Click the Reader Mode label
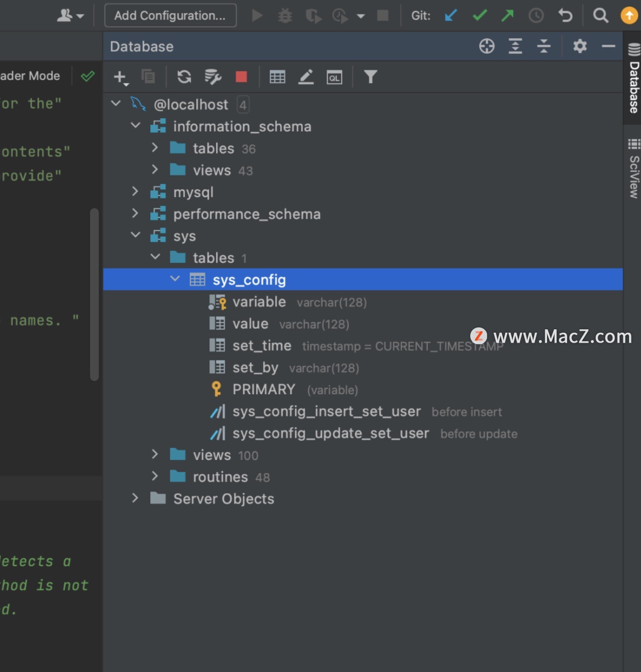Image resolution: width=641 pixels, height=672 pixels. pyautogui.click(x=30, y=76)
